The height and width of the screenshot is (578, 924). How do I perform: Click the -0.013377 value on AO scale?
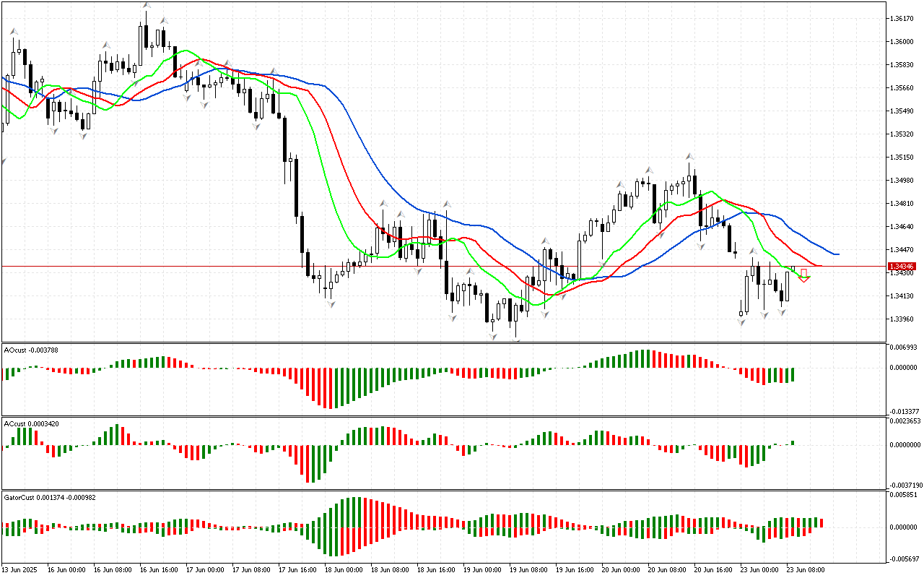905,411
